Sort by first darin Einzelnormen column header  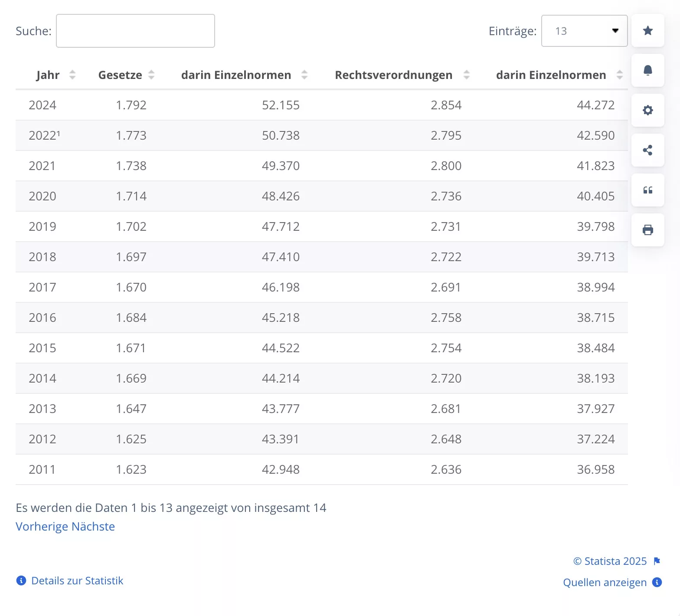[x=236, y=75]
